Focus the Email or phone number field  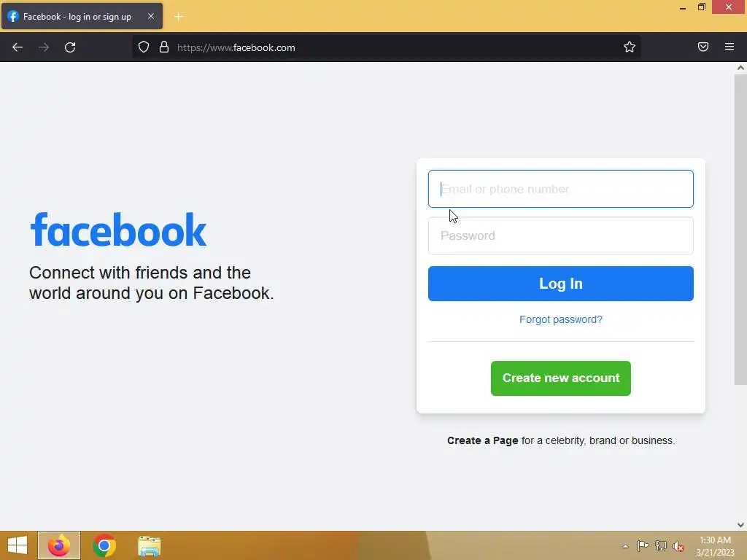pyautogui.click(x=561, y=189)
